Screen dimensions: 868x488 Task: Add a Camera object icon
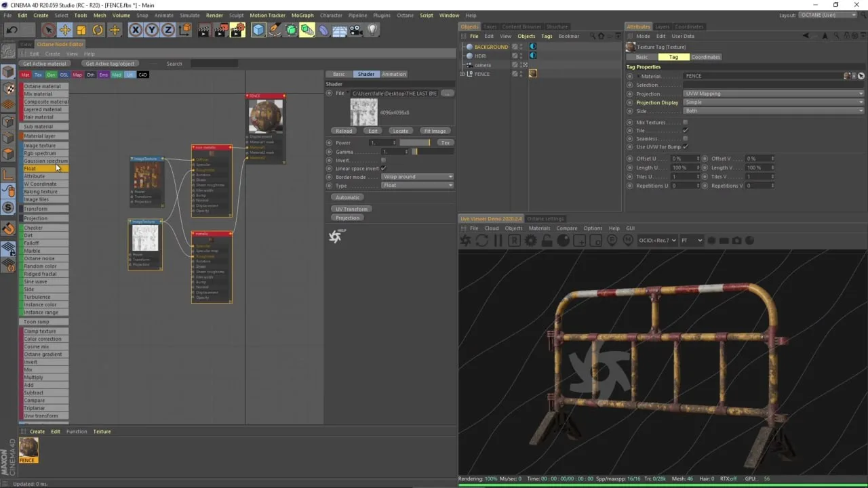(356, 30)
